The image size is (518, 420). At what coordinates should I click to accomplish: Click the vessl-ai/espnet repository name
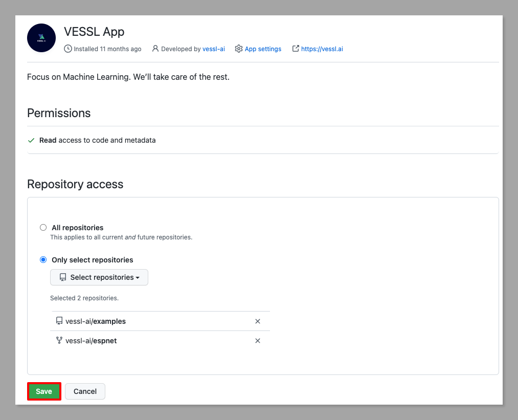91,341
